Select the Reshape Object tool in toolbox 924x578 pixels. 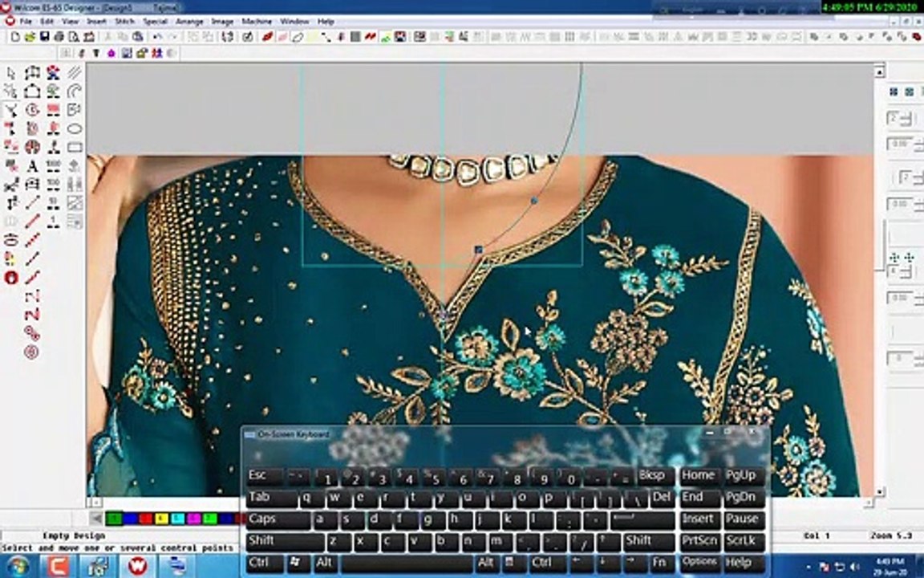11,110
